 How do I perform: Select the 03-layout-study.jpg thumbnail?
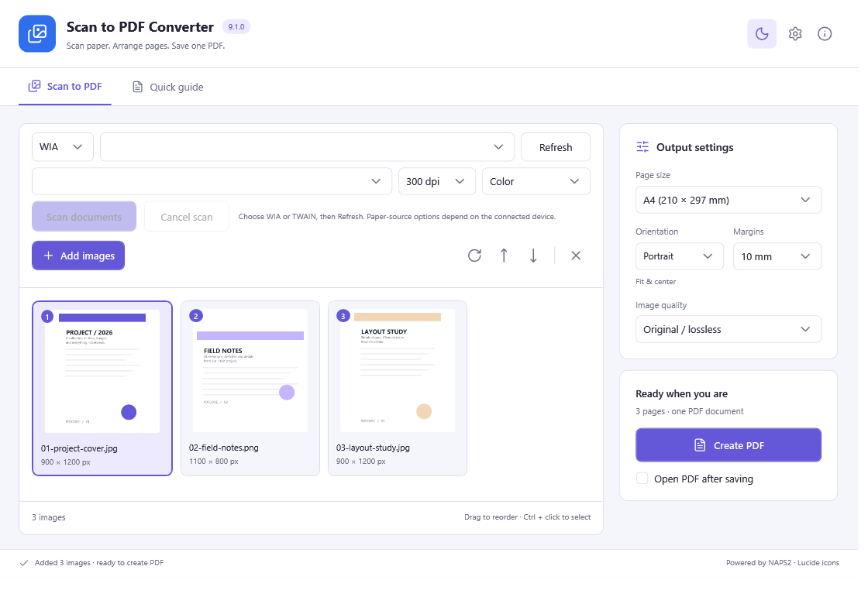tap(398, 388)
